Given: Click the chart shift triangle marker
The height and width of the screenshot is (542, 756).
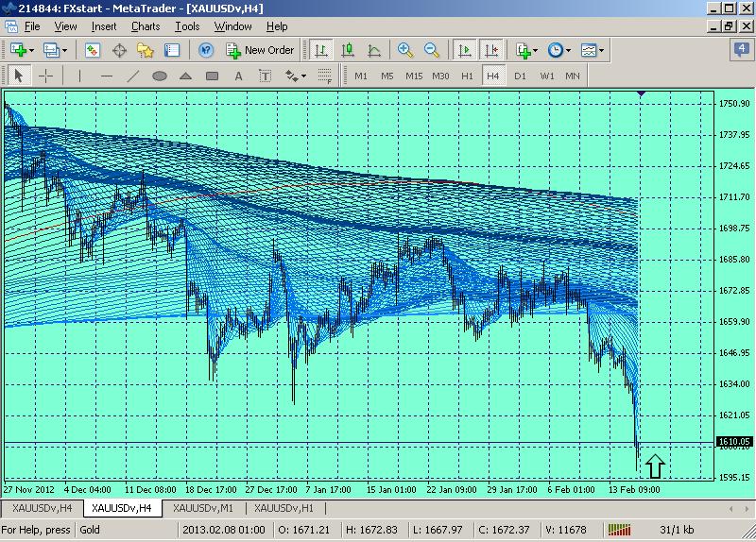Looking at the screenshot, I should 642,94.
